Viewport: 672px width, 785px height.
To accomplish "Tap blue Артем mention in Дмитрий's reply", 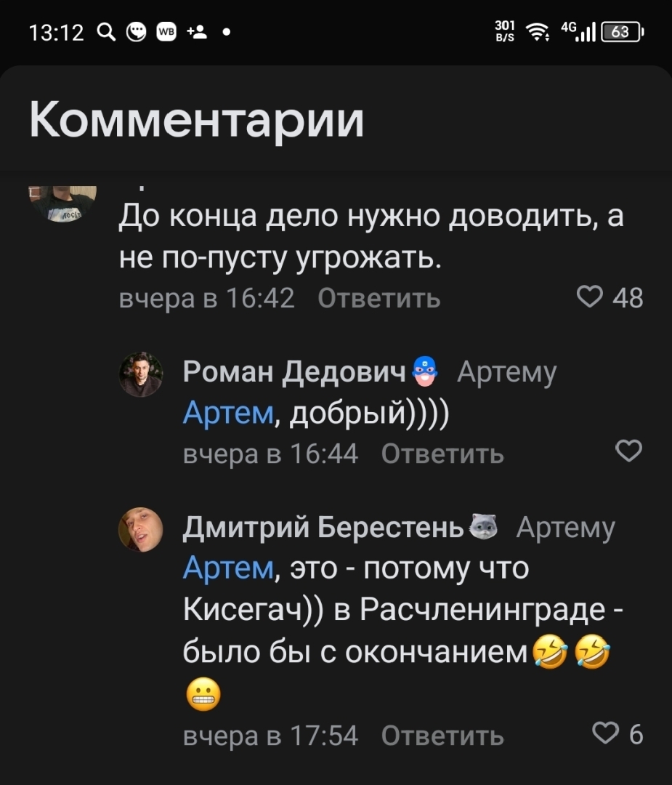I will pos(227,568).
